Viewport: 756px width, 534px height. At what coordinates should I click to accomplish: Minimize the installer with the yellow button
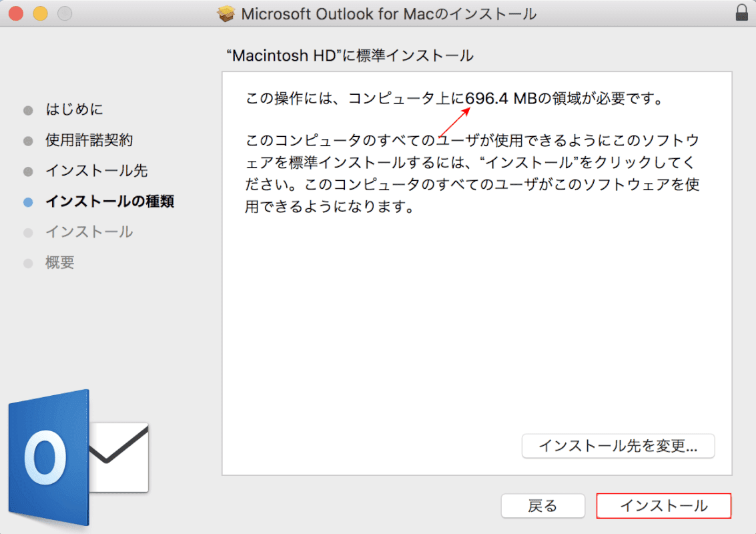[41, 13]
